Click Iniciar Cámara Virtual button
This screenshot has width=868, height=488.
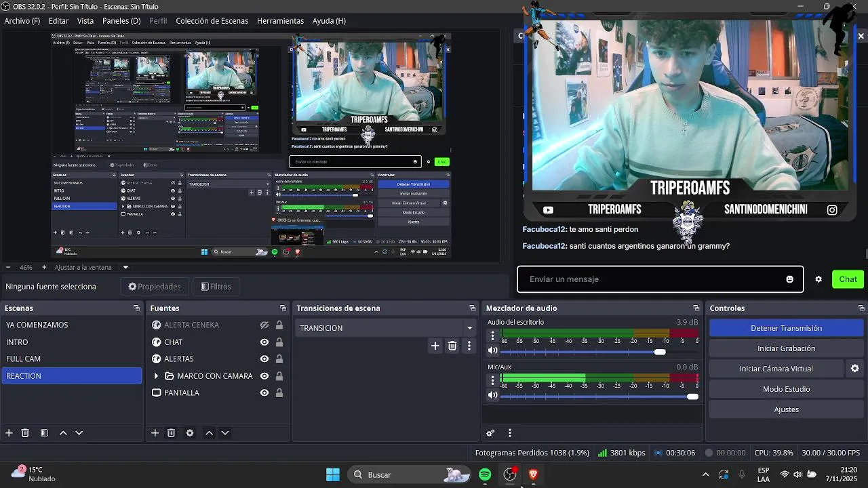(x=776, y=369)
